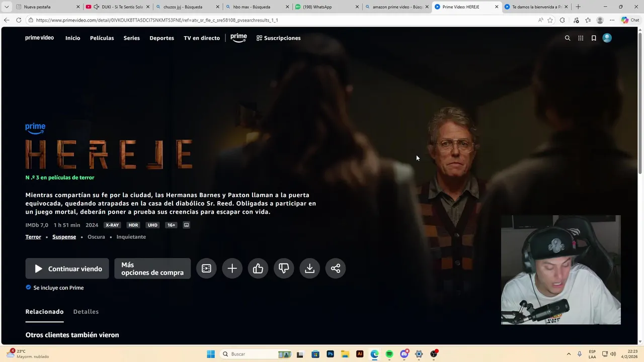Open Spotify from the taskbar

click(389, 354)
